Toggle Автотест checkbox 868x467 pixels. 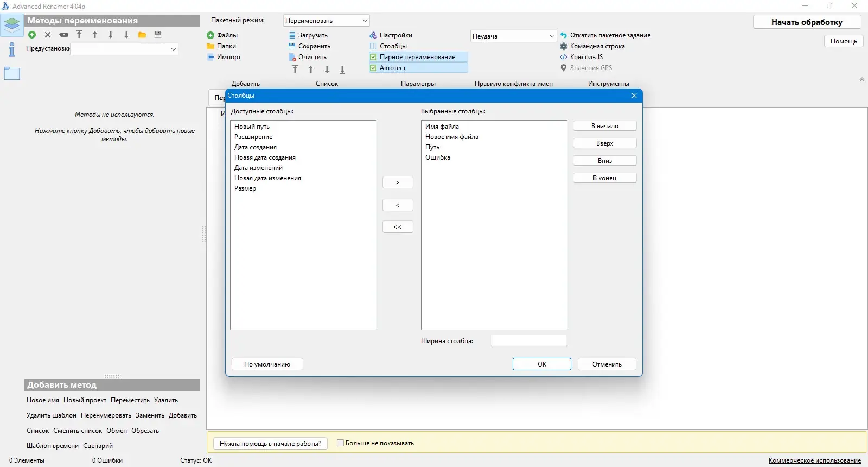[x=418, y=68]
